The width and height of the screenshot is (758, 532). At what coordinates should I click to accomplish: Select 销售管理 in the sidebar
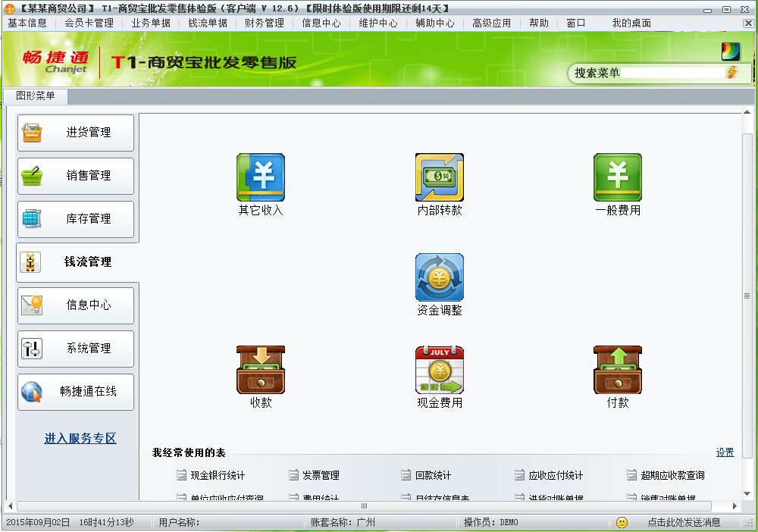(x=76, y=176)
